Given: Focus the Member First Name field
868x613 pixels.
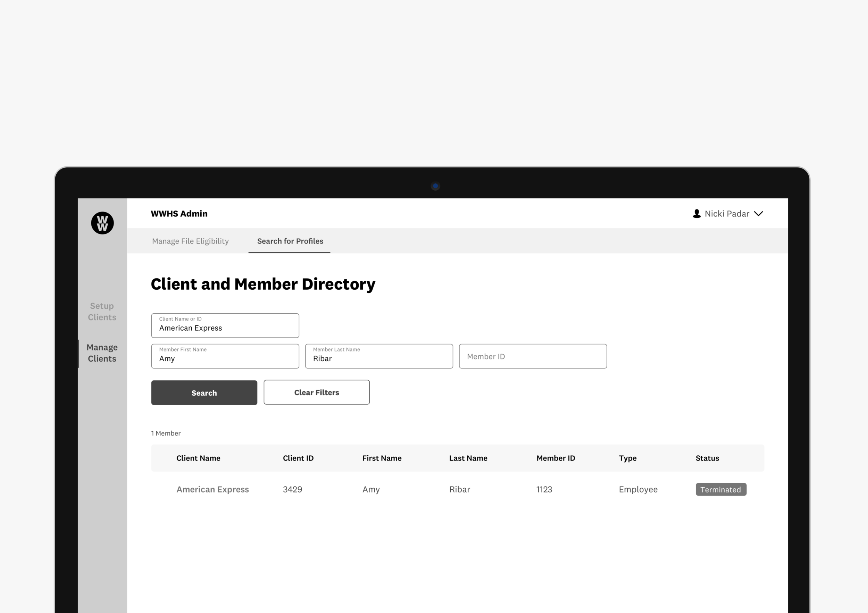Looking at the screenshot, I should 225,356.
